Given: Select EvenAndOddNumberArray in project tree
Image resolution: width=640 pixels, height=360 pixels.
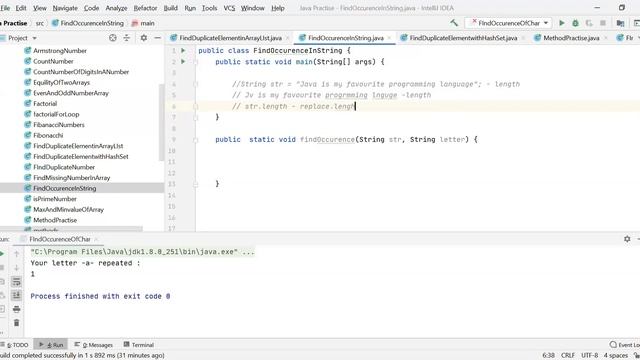Looking at the screenshot, I should 71,93.
